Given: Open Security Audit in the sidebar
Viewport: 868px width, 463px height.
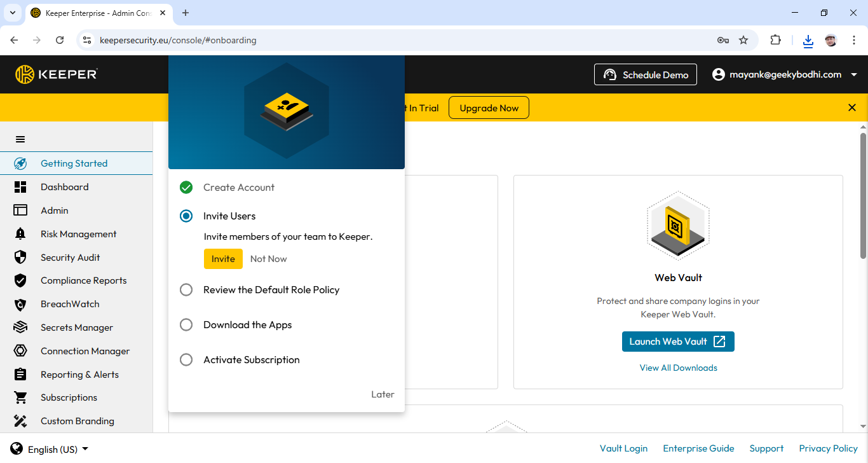Looking at the screenshot, I should [x=76, y=258].
